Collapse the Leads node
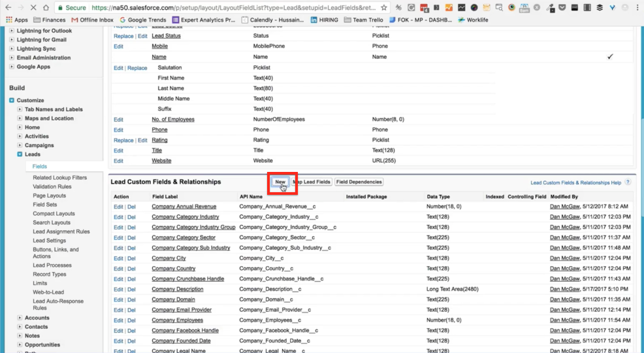The width and height of the screenshot is (644, 353). pos(20,154)
